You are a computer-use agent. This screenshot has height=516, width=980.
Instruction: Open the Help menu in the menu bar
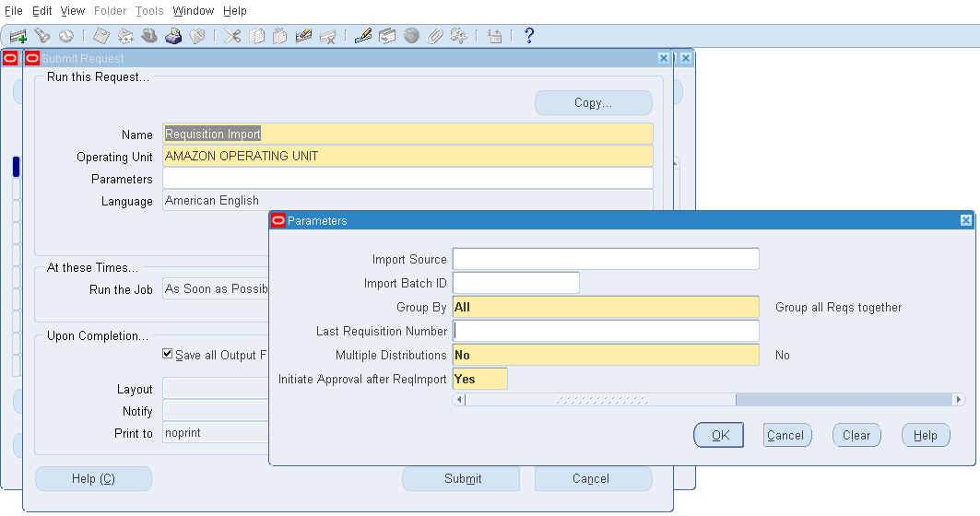[235, 11]
